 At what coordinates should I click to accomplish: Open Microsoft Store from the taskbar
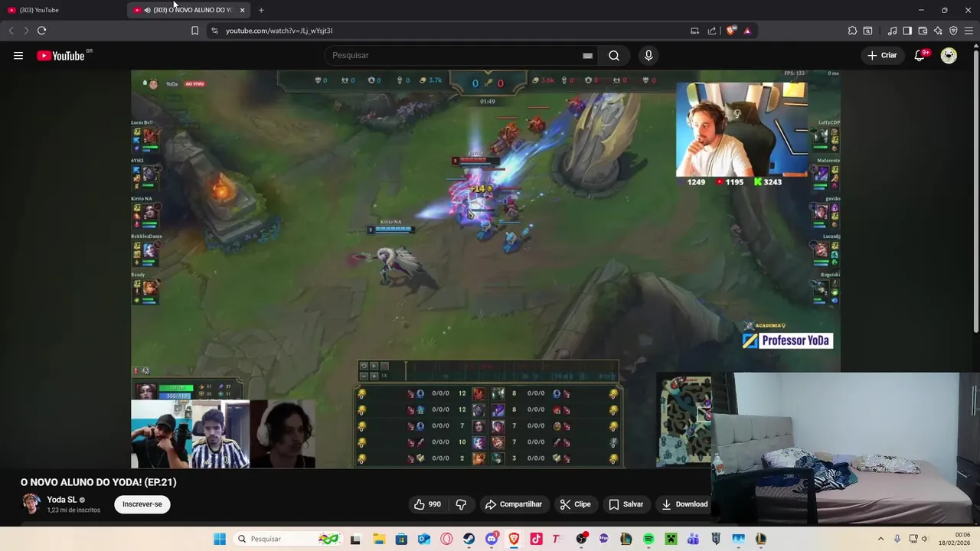401,539
